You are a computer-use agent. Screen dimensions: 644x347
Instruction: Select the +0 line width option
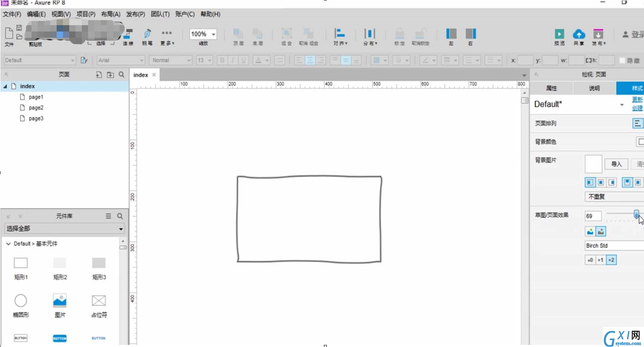590,260
